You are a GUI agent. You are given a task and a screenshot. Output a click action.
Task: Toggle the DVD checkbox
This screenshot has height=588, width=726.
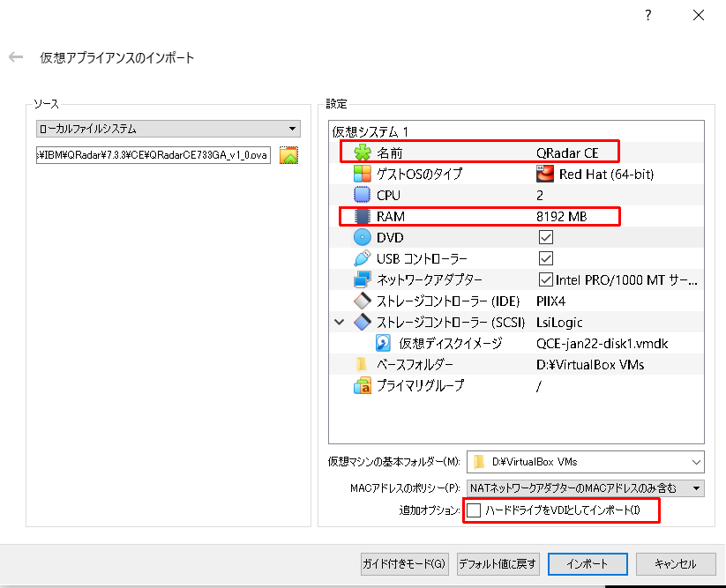coord(545,237)
